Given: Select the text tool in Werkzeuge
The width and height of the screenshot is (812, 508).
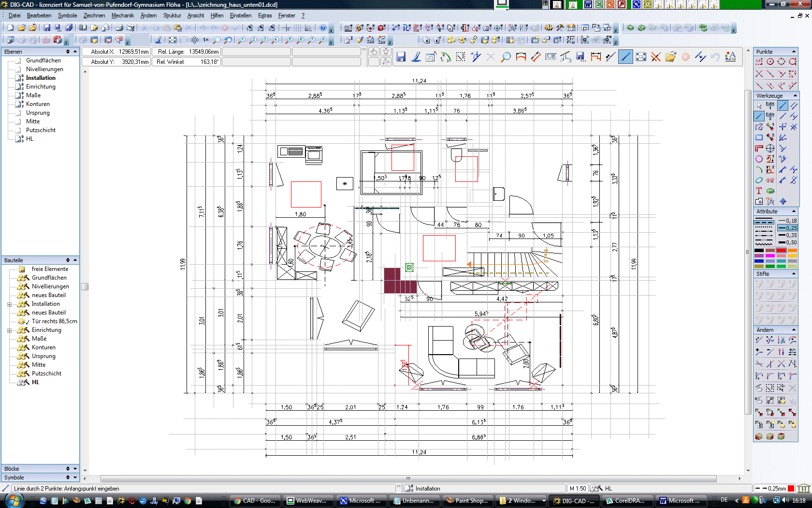Looking at the screenshot, I should pos(759,191).
